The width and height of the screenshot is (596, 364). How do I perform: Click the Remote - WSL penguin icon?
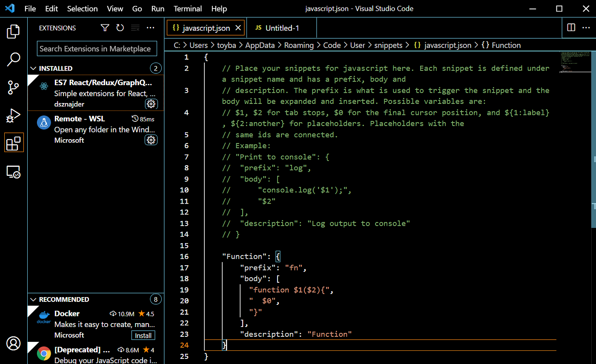pyautogui.click(x=43, y=123)
